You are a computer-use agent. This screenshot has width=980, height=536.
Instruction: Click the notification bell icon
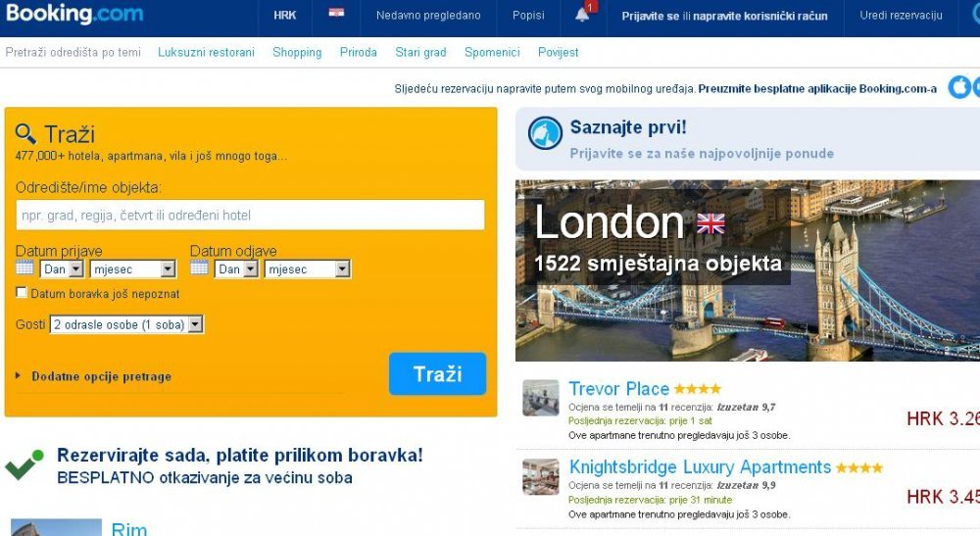pos(582,15)
